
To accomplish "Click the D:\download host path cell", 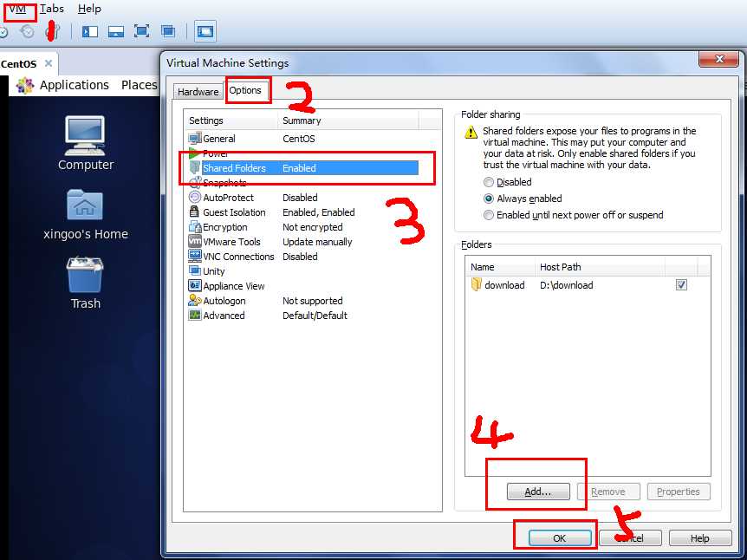I will (x=567, y=285).
